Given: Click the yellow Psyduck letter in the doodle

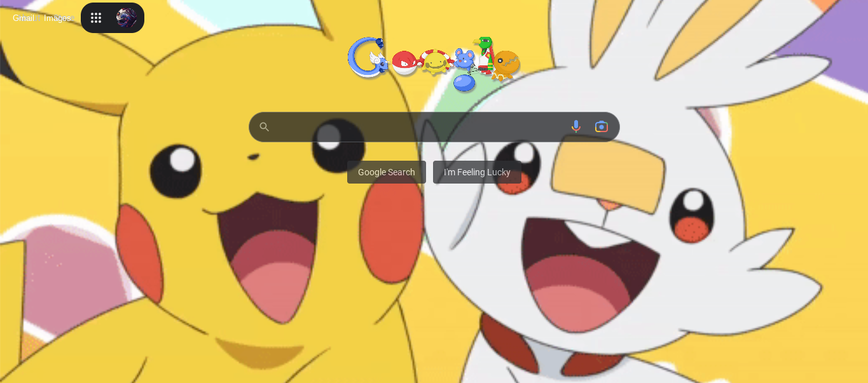Looking at the screenshot, I should tap(435, 63).
